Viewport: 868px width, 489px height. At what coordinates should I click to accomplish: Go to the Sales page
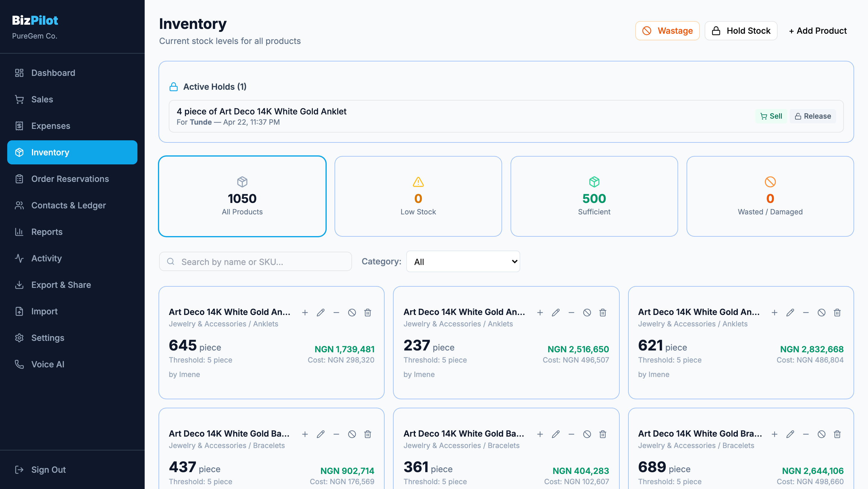(x=72, y=99)
